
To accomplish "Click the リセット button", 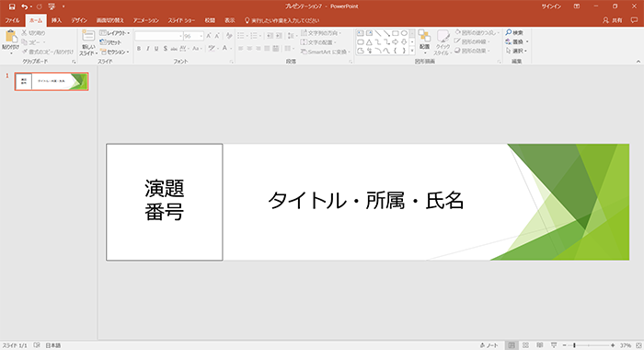I will (x=110, y=42).
